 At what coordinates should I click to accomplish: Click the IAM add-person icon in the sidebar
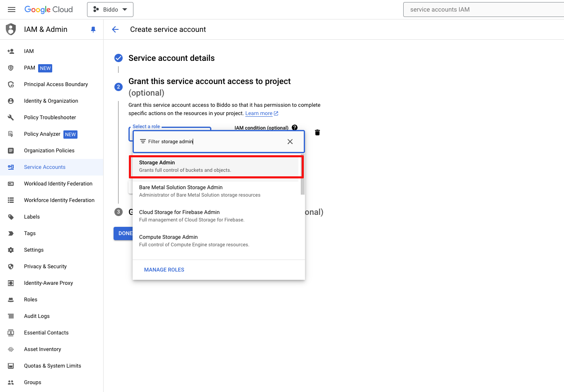pos(11,51)
